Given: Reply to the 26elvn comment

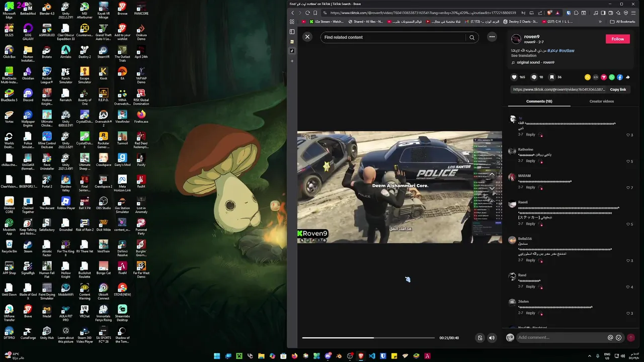Looking at the screenshot, I should (x=530, y=313).
